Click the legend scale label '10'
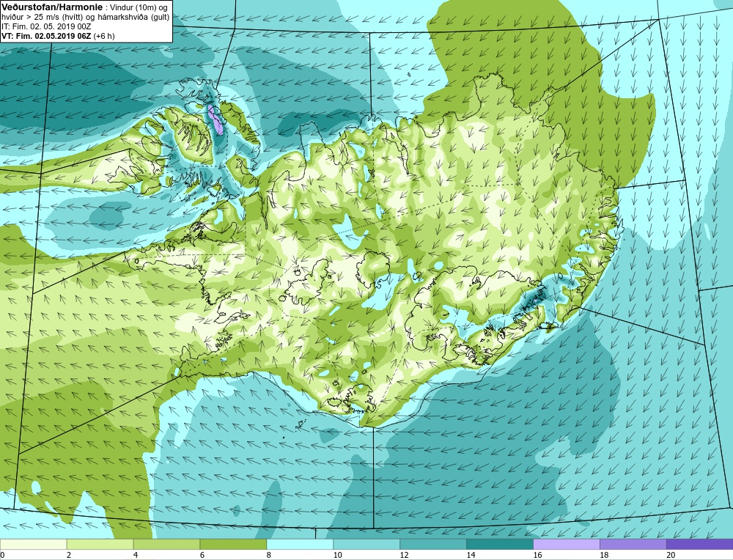This screenshot has height=560, width=733. [x=337, y=556]
